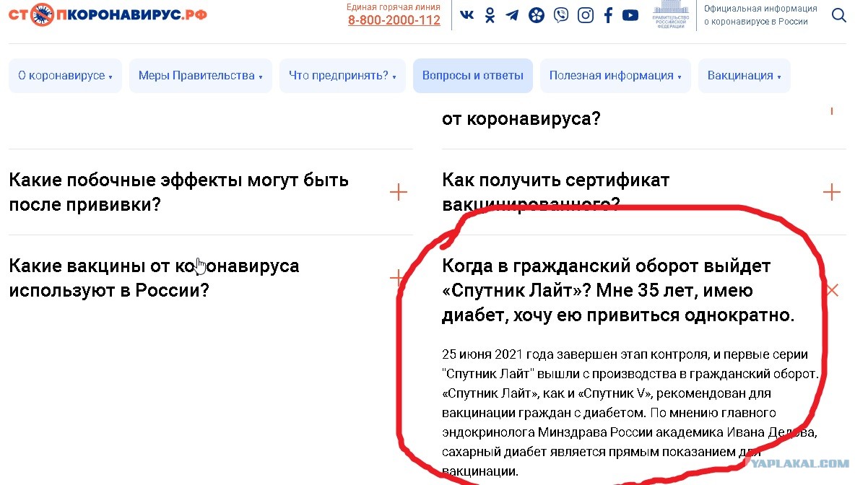Click the search magnifier icon
The height and width of the screenshot is (485, 868).
[839, 15]
